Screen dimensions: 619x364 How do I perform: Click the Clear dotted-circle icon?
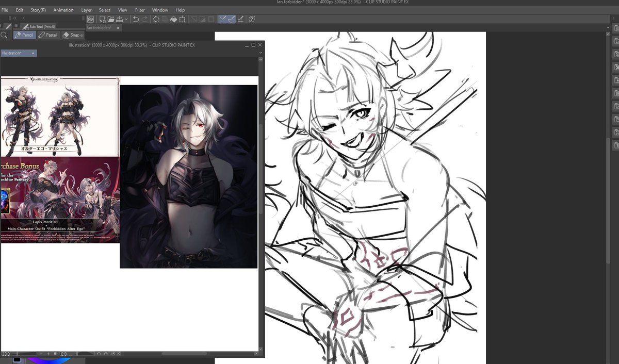tap(156, 19)
